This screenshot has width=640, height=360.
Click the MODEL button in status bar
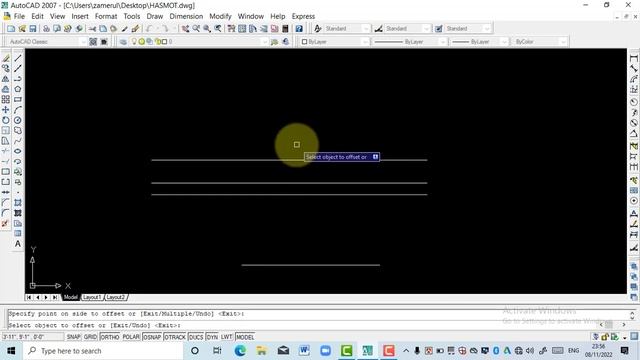(245, 337)
